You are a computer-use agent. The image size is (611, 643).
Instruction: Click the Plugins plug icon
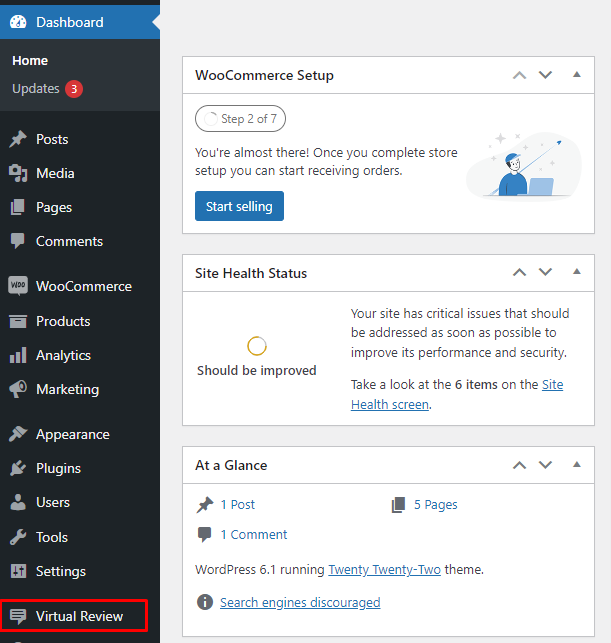pyautogui.click(x=18, y=468)
